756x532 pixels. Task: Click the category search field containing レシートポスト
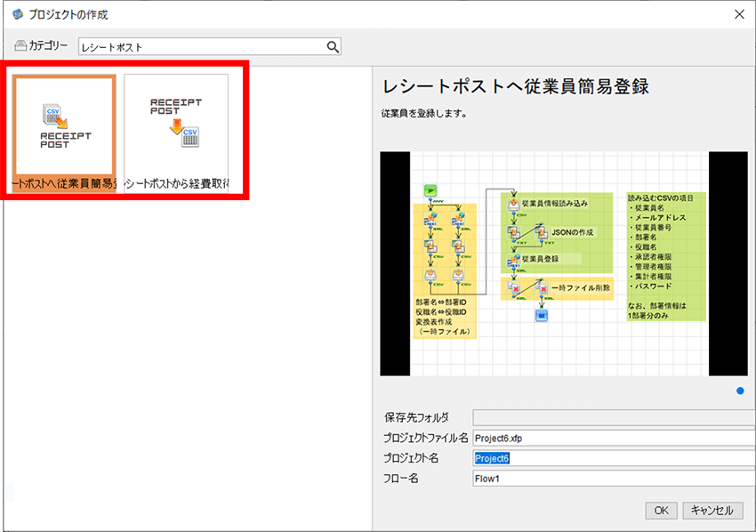(x=210, y=47)
